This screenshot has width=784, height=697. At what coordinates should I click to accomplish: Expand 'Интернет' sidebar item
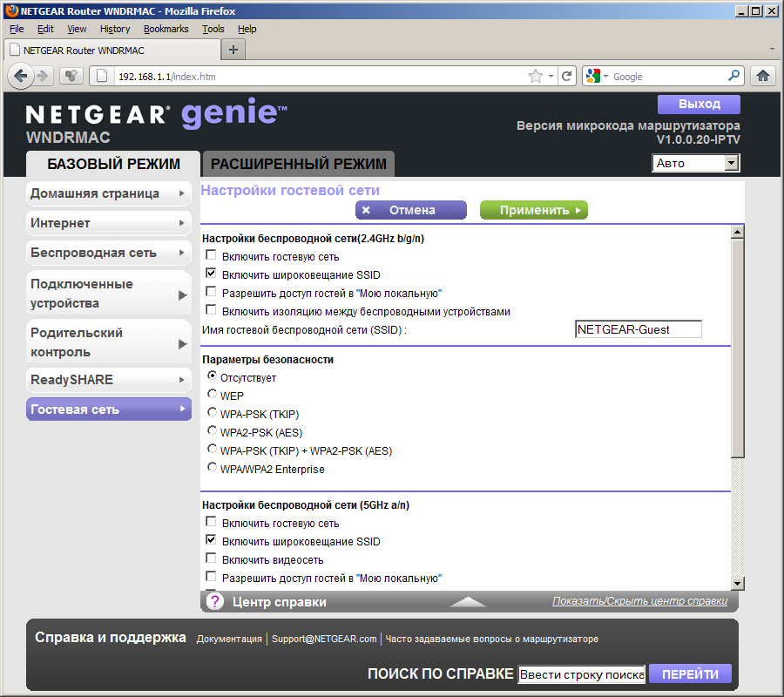tap(109, 223)
